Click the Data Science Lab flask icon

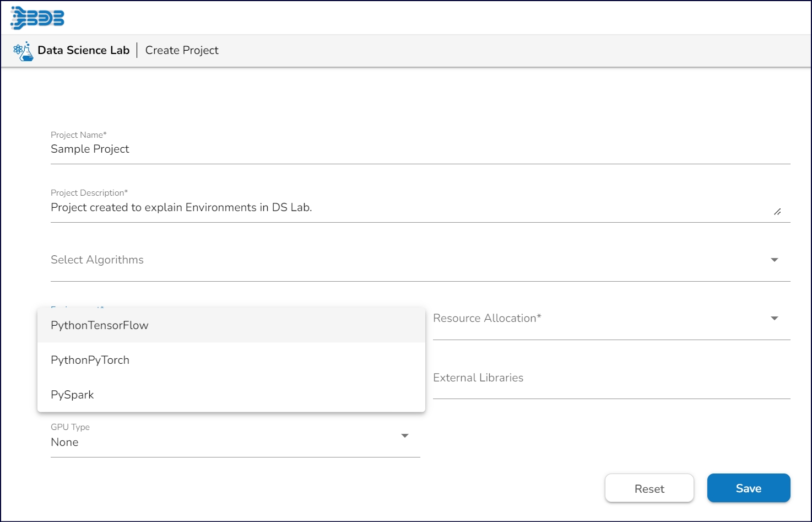tap(23, 51)
